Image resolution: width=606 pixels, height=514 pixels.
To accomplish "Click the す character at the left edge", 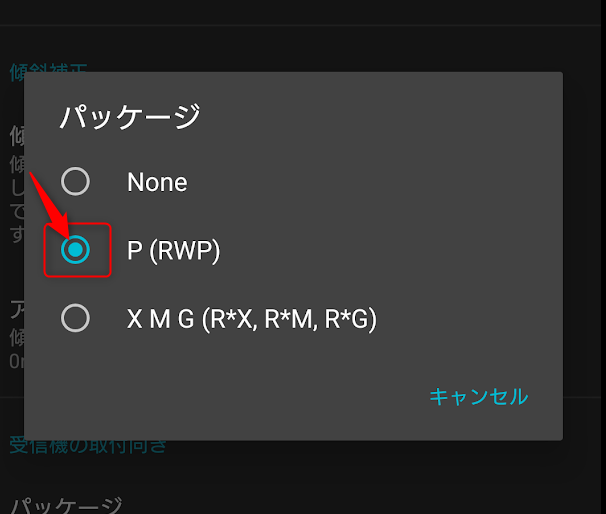I will tap(16, 235).
